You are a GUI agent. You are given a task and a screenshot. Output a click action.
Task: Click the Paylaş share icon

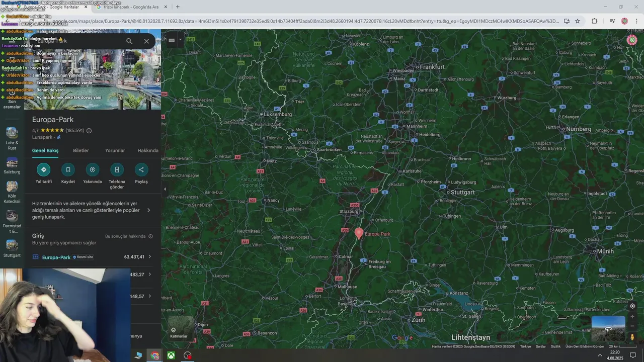coord(141,169)
